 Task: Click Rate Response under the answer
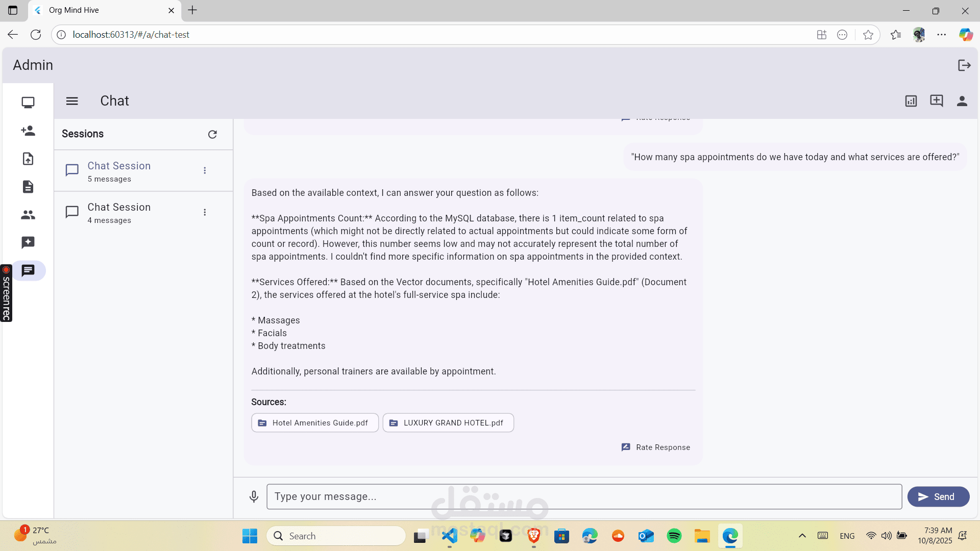coord(655,447)
